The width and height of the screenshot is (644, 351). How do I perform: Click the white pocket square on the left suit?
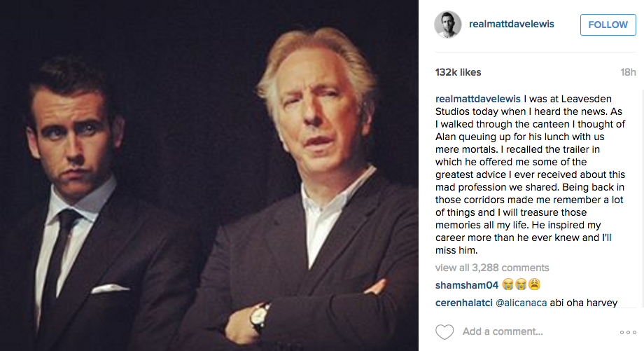tap(111, 288)
